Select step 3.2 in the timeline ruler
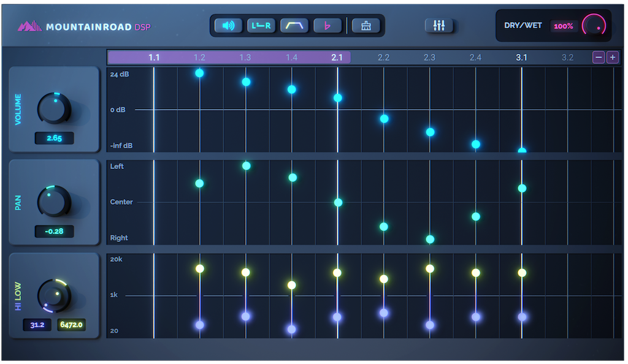Viewport: 628px width, 364px height. (567, 58)
